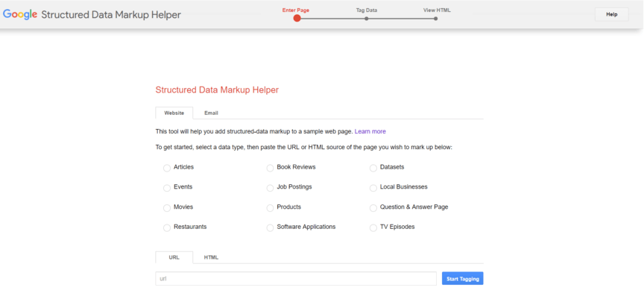Click the Tag Data step marker
This screenshot has height=308, width=644.
coord(367,19)
